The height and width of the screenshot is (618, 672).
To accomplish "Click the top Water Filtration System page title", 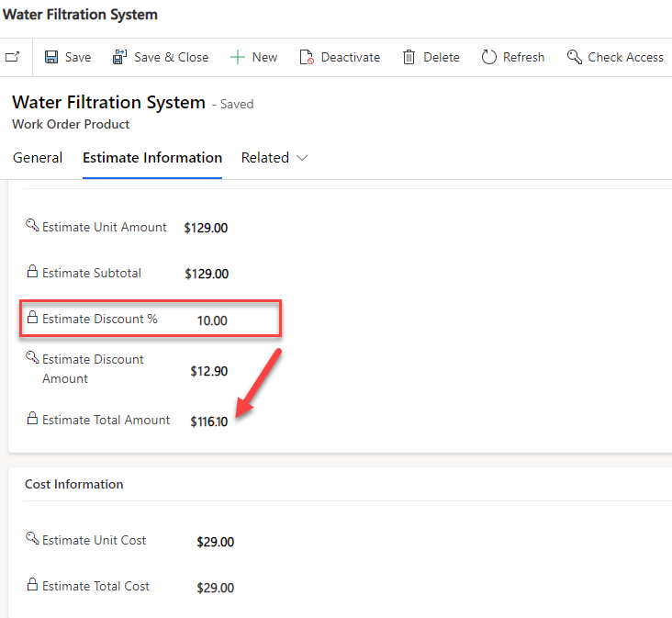I will pos(80,14).
